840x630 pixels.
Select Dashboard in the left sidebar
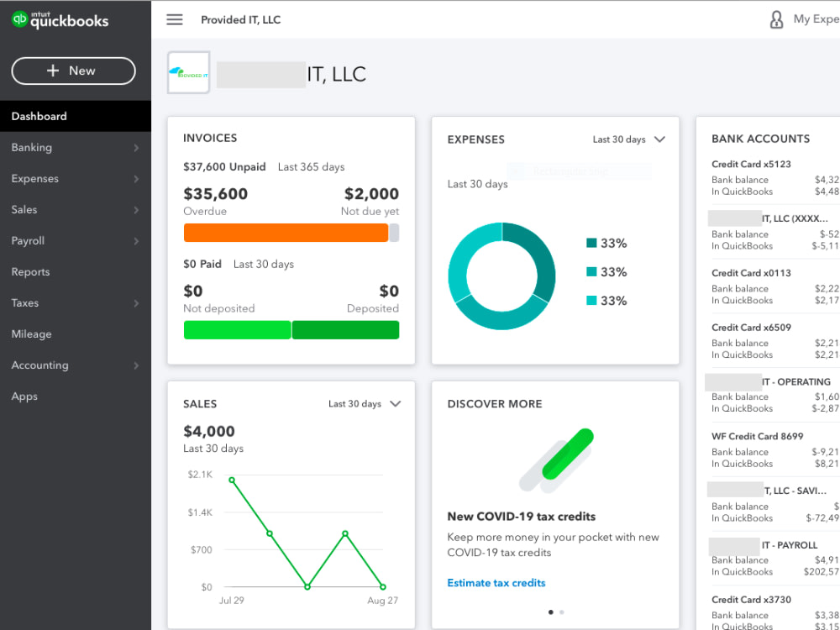[x=37, y=116]
